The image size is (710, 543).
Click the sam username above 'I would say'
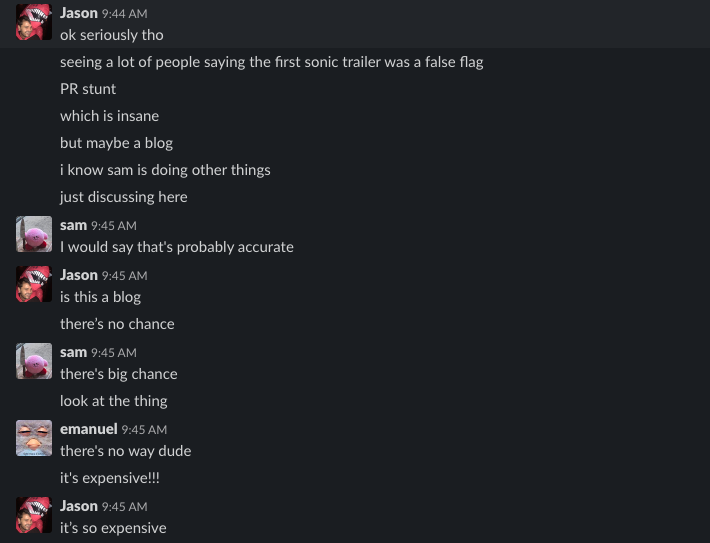73,225
